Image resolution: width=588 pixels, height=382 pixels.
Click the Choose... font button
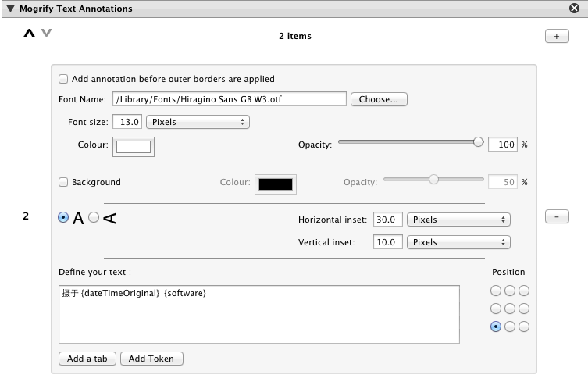click(x=379, y=99)
